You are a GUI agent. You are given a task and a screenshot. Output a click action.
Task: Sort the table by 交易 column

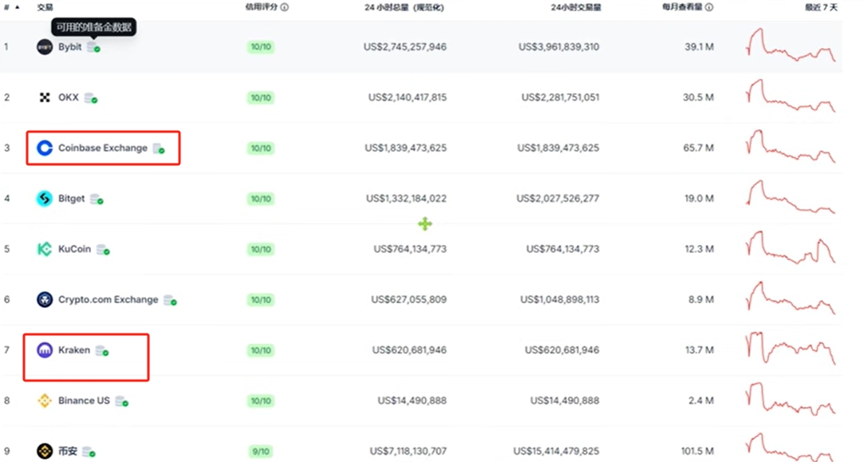point(45,7)
